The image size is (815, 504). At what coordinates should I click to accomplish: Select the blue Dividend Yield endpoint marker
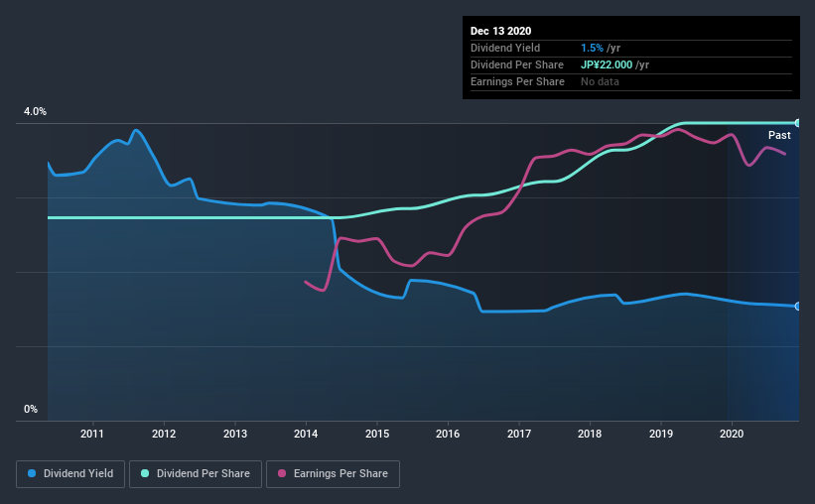click(x=797, y=307)
